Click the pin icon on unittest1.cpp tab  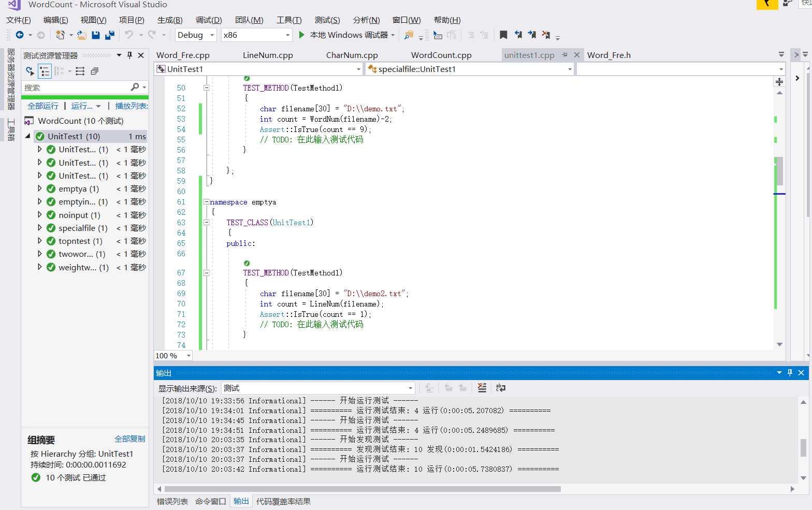pyautogui.click(x=565, y=55)
